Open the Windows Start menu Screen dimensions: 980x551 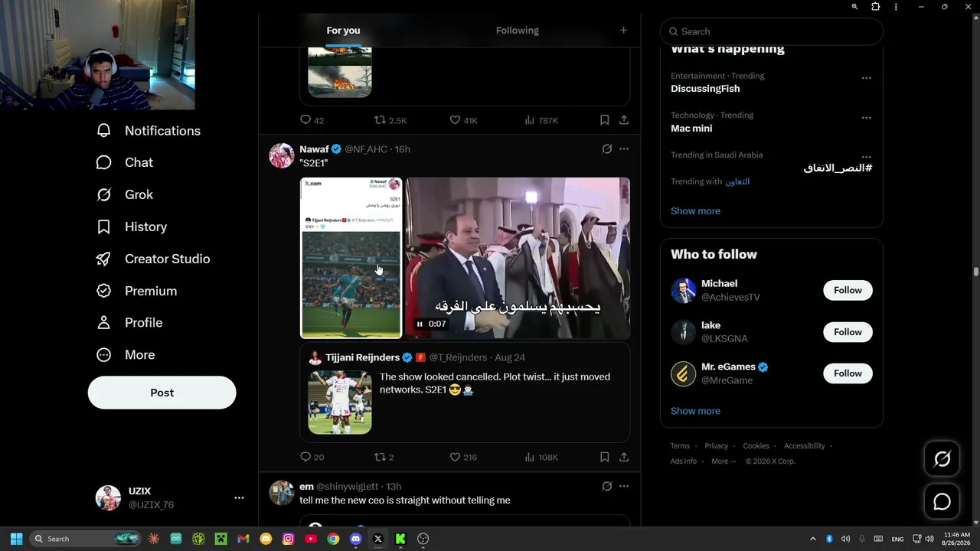click(x=16, y=539)
